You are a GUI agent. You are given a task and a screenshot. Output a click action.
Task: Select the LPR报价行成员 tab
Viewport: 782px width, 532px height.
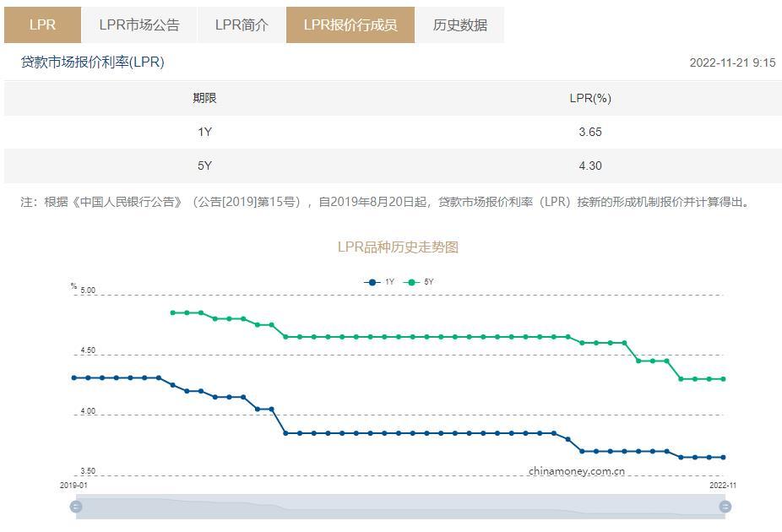[350, 25]
